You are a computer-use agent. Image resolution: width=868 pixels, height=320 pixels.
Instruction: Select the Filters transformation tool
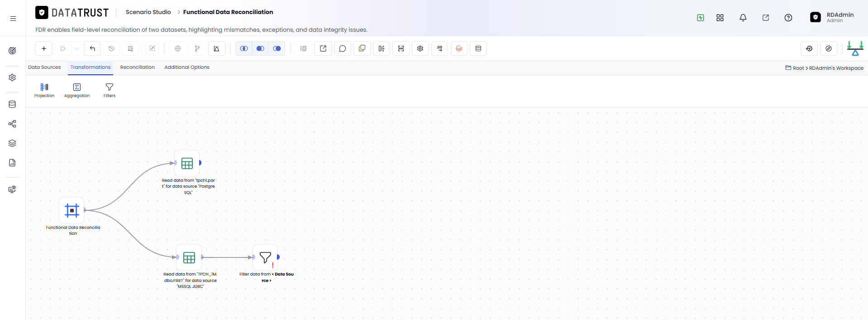(x=110, y=90)
